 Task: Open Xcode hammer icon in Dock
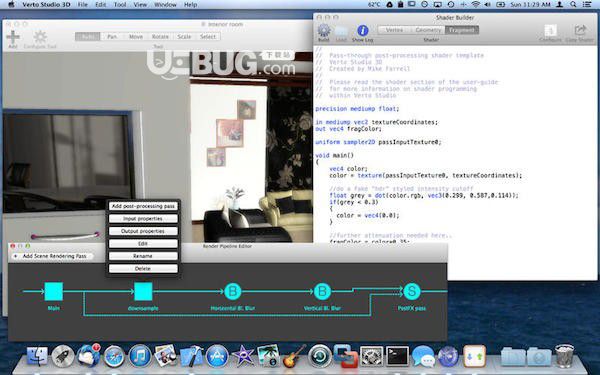[191, 356]
